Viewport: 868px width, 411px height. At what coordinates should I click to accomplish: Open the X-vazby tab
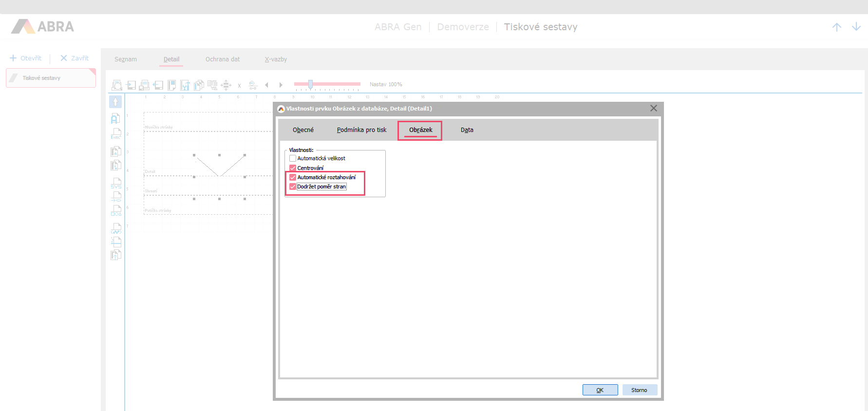pos(276,59)
